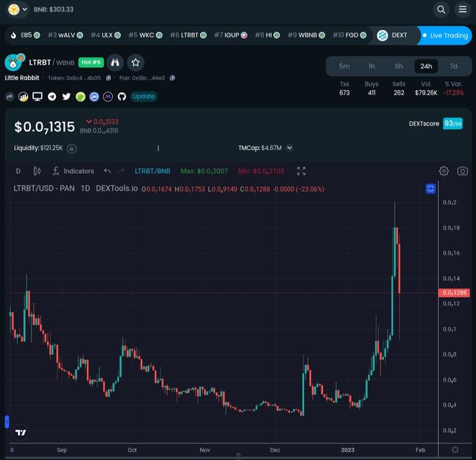
Task: Click the DEXT token button
Action: click(x=392, y=35)
